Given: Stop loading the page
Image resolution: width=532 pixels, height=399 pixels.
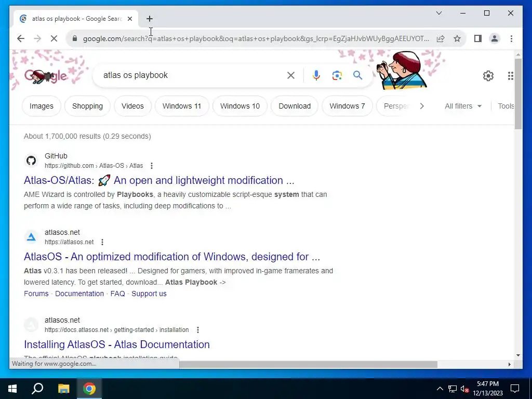Looking at the screenshot, I should click(x=54, y=38).
